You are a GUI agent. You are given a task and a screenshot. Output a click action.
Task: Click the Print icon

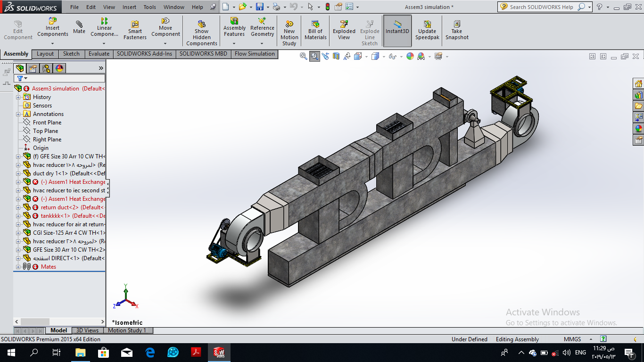coord(277,7)
